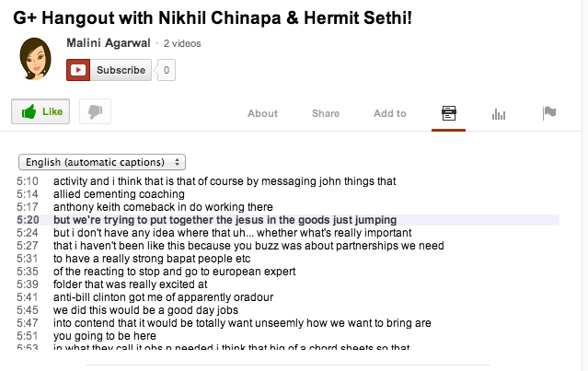The height and width of the screenshot is (371, 588).
Task: Open the Malini Agarwal channel link
Action: (109, 43)
